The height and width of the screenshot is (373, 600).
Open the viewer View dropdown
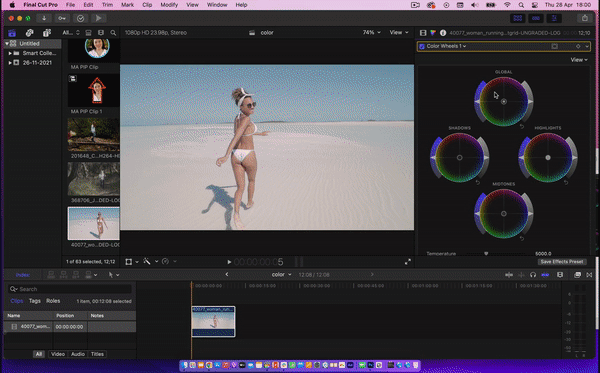click(x=399, y=33)
